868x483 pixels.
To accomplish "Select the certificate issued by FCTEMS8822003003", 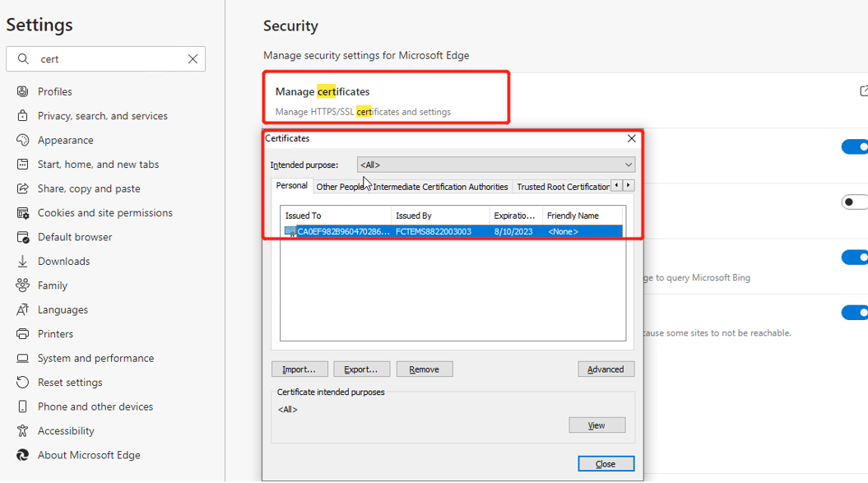I will coord(451,232).
